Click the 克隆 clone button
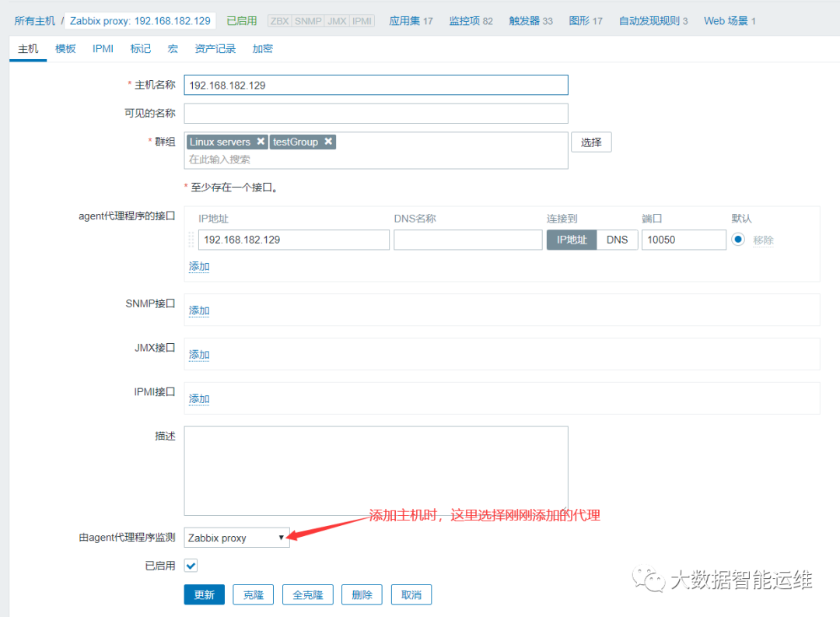The image size is (840, 617). (254, 594)
